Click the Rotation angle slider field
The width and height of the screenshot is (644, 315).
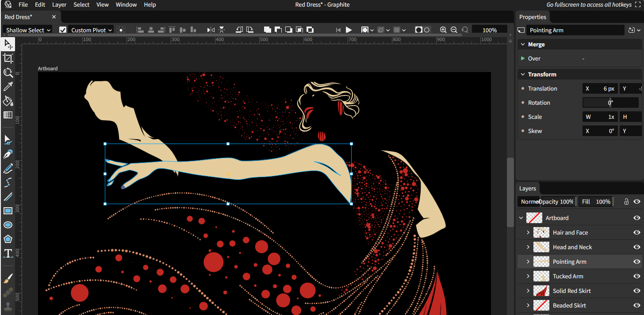(x=610, y=102)
